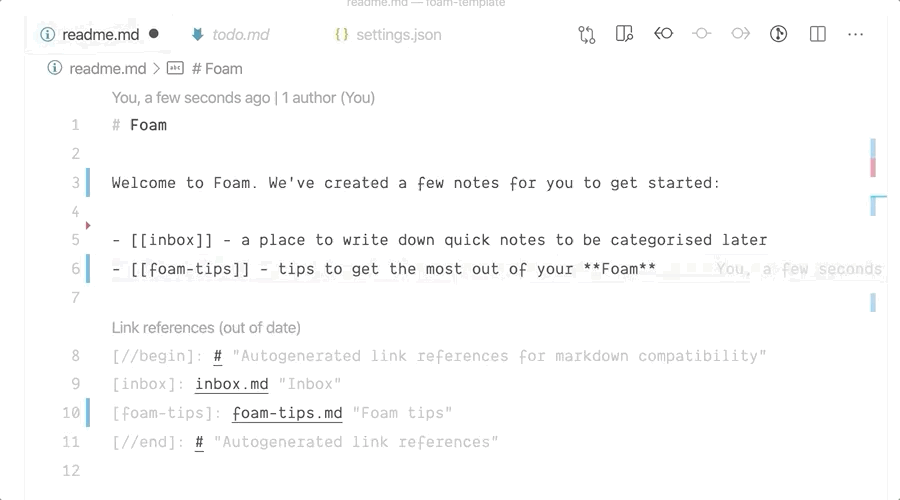Open the inbox.md link reference
The width and height of the screenshot is (900, 500).
231,384
